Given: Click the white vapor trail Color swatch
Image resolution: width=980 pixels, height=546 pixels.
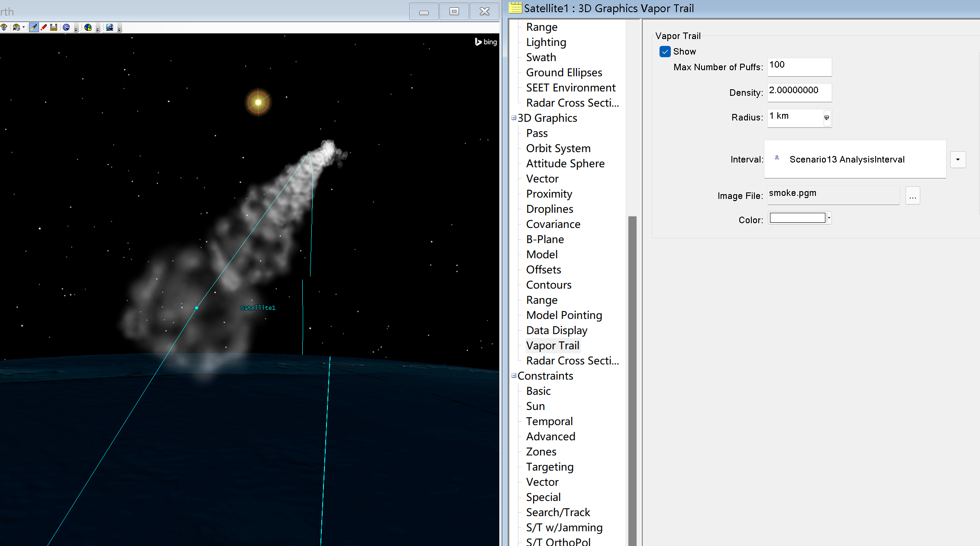Looking at the screenshot, I should pyautogui.click(x=797, y=218).
